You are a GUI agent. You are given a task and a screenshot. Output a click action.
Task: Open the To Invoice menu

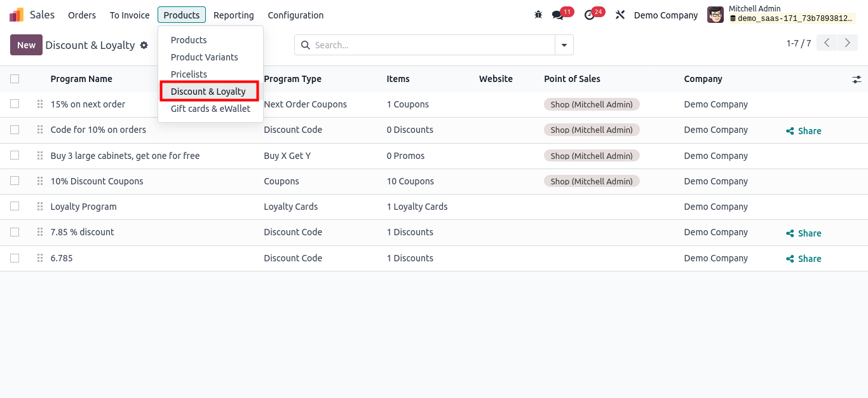pos(130,15)
